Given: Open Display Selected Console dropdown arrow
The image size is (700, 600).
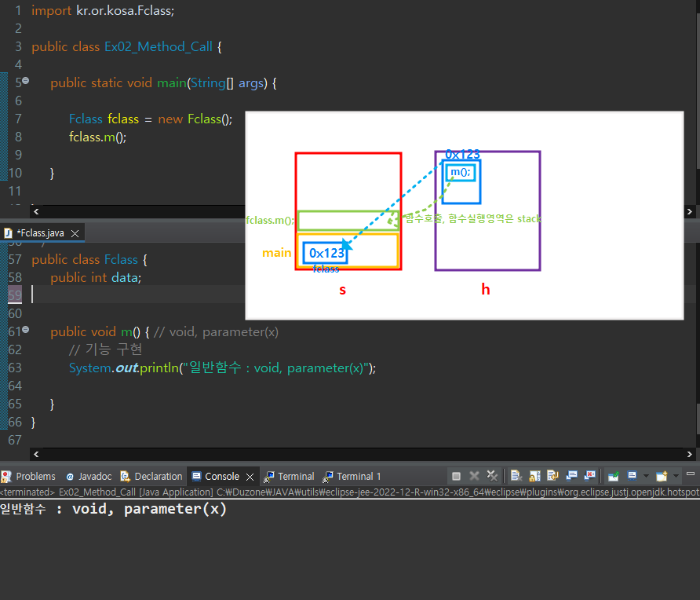Looking at the screenshot, I should (646, 476).
